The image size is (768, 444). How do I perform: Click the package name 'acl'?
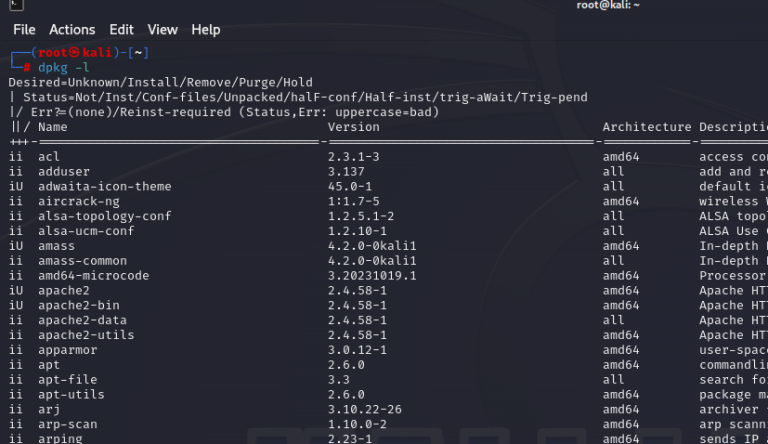tap(49, 157)
